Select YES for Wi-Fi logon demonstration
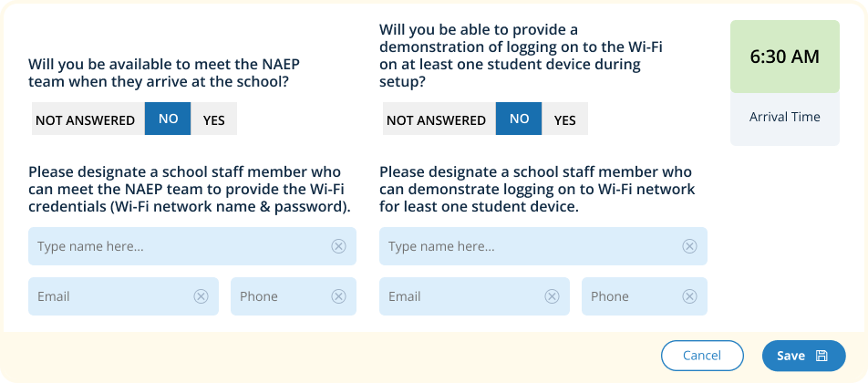The height and width of the screenshot is (383, 868). pyautogui.click(x=564, y=119)
